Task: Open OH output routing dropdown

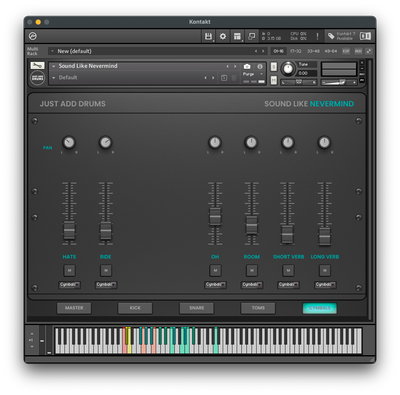Action: tap(215, 284)
